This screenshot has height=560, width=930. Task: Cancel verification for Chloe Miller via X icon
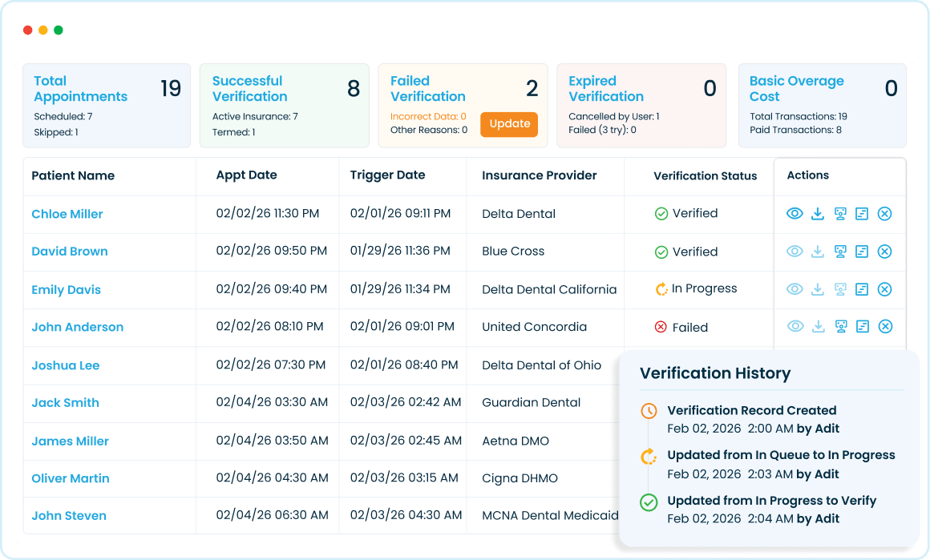click(x=884, y=214)
